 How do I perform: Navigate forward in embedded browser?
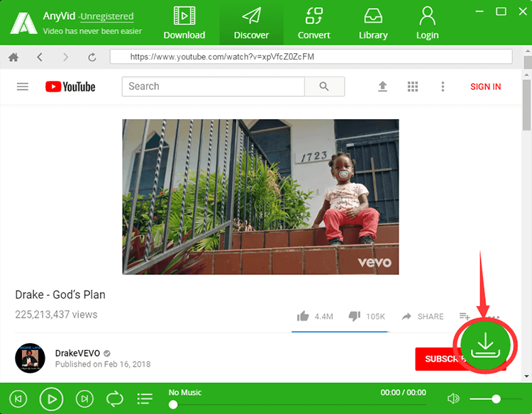click(x=65, y=57)
